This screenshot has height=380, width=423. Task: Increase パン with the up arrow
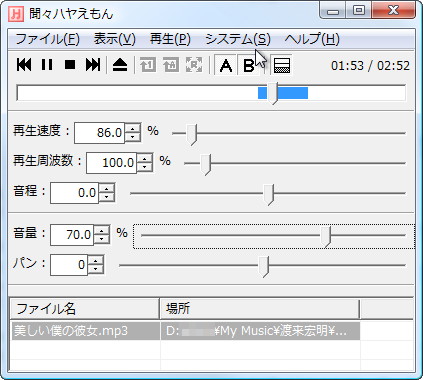point(96,260)
